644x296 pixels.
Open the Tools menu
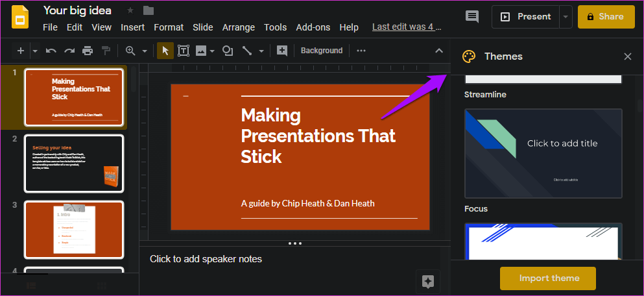275,27
